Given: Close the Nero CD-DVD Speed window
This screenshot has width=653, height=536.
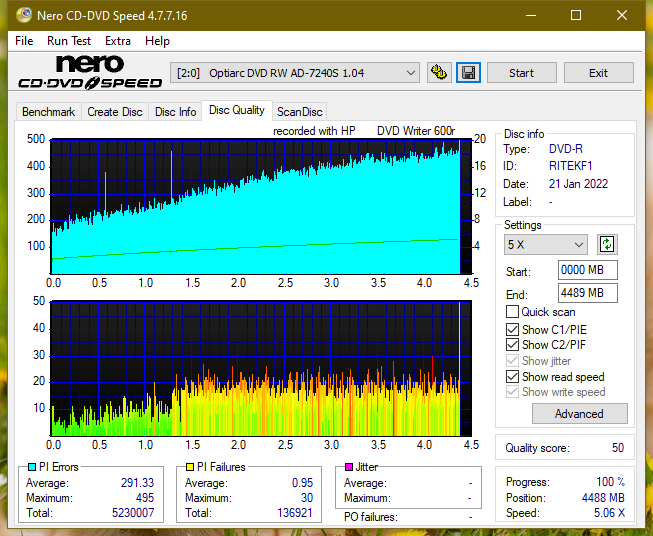Looking at the screenshot, I should [622, 15].
